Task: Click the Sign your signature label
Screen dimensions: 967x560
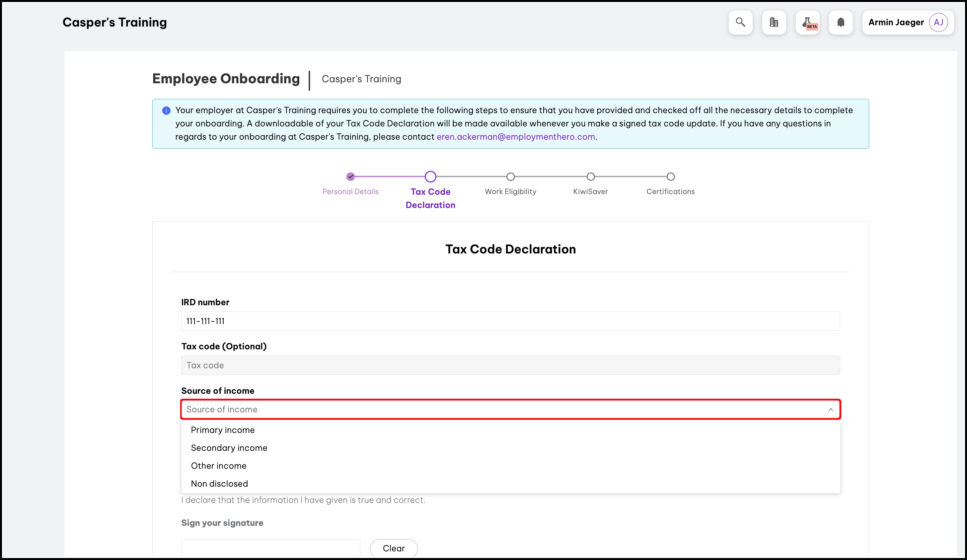Action: tap(222, 523)
